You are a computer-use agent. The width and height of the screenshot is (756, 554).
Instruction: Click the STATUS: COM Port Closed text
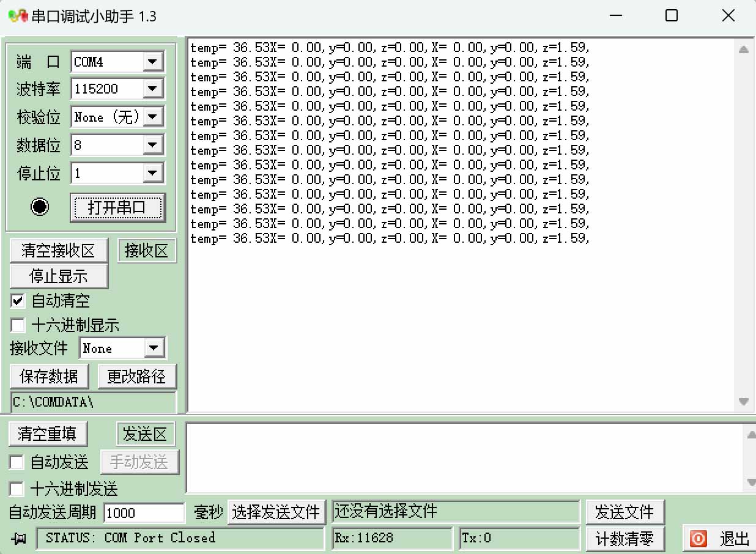130,538
